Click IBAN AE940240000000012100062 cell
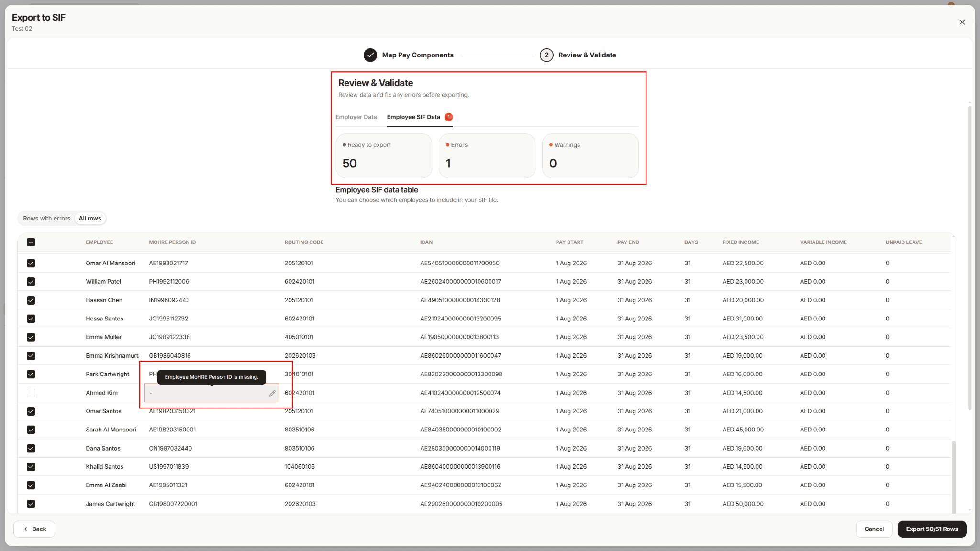Screen dimensions: 980x551 point(460,485)
